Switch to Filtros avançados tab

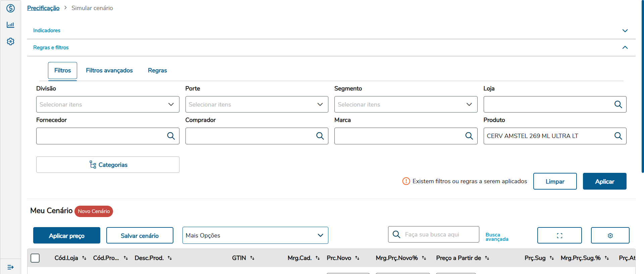[x=109, y=70]
